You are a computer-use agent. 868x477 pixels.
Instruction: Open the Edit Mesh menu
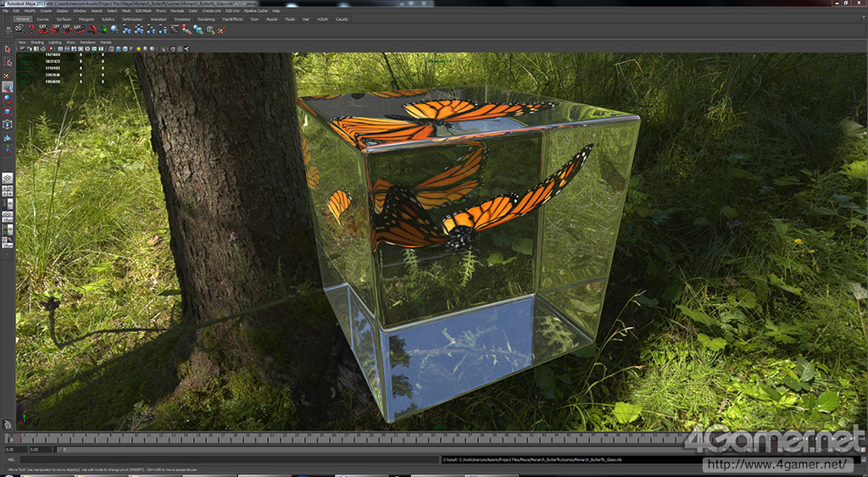point(143,10)
